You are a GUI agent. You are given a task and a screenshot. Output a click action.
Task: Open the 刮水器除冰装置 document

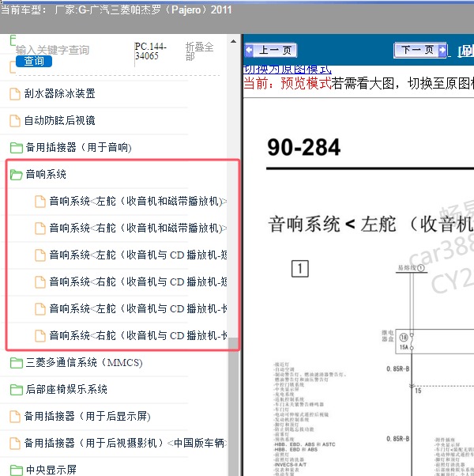pos(60,93)
